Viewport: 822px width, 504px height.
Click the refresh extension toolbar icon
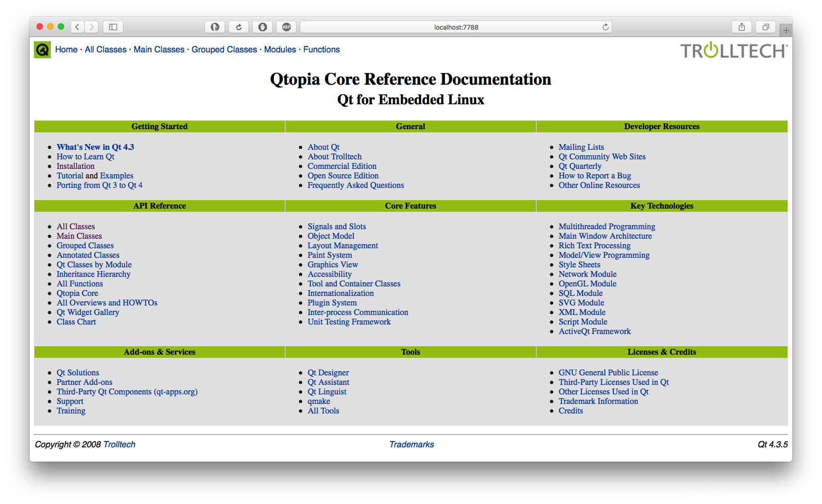point(239,27)
